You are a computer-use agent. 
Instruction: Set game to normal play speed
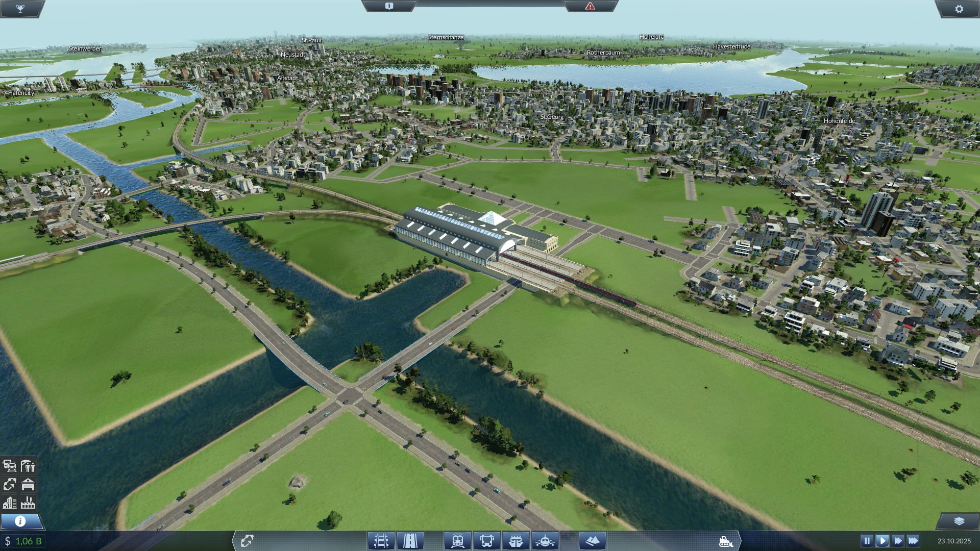(882, 540)
